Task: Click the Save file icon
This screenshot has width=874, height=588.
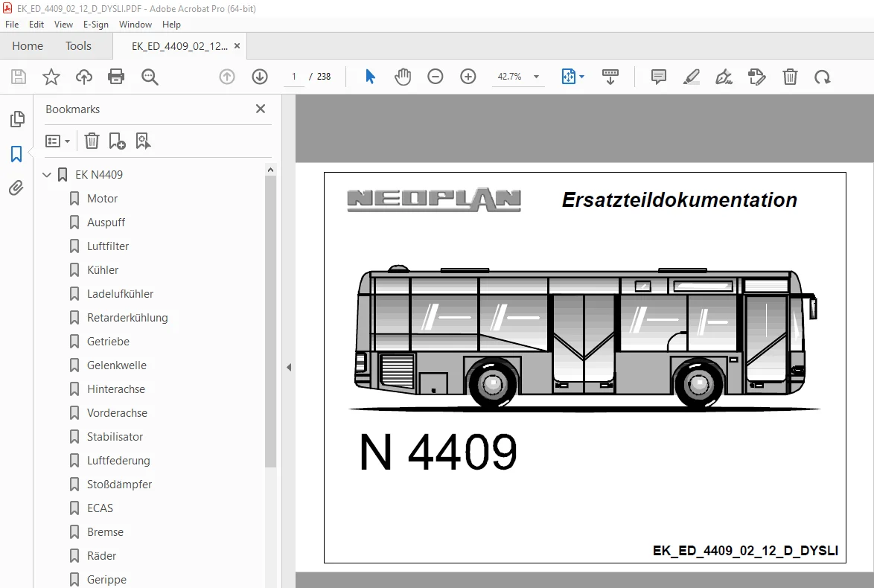Action: tap(19, 77)
